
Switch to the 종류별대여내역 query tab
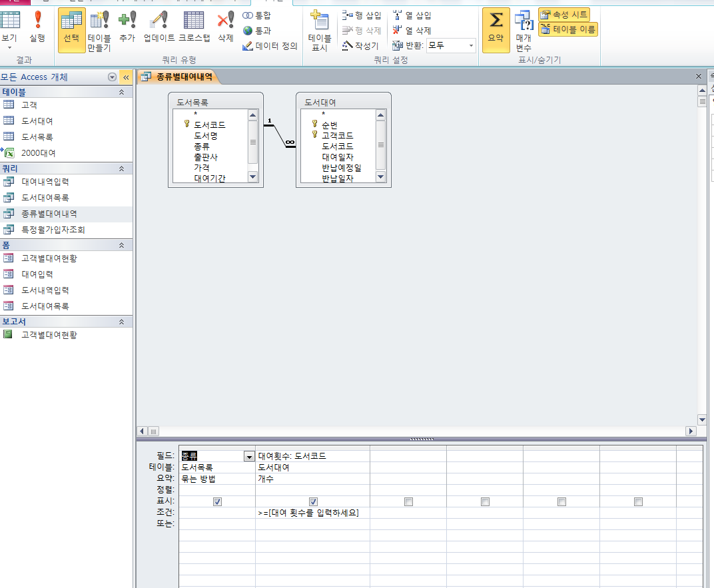tap(178, 77)
